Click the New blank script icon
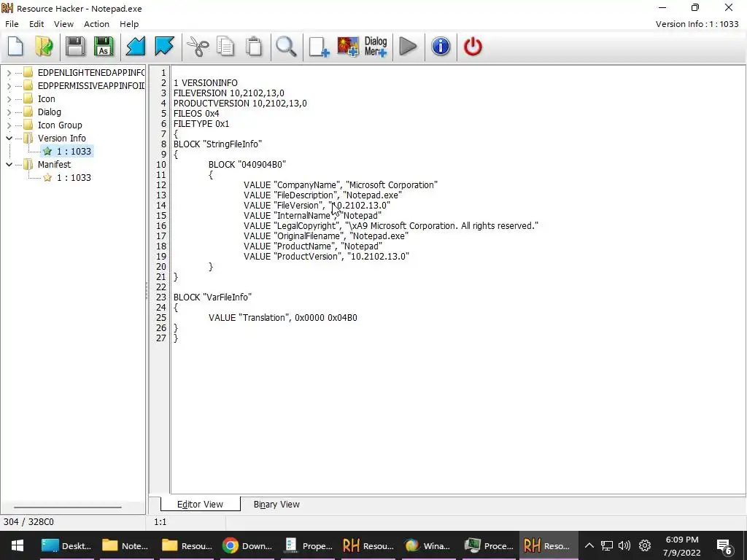This screenshot has height=560, width=747. [x=16, y=47]
